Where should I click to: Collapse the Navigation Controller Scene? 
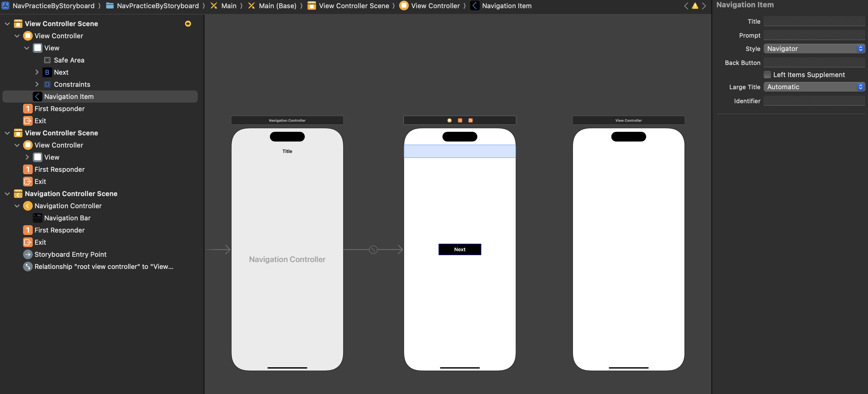click(x=7, y=194)
